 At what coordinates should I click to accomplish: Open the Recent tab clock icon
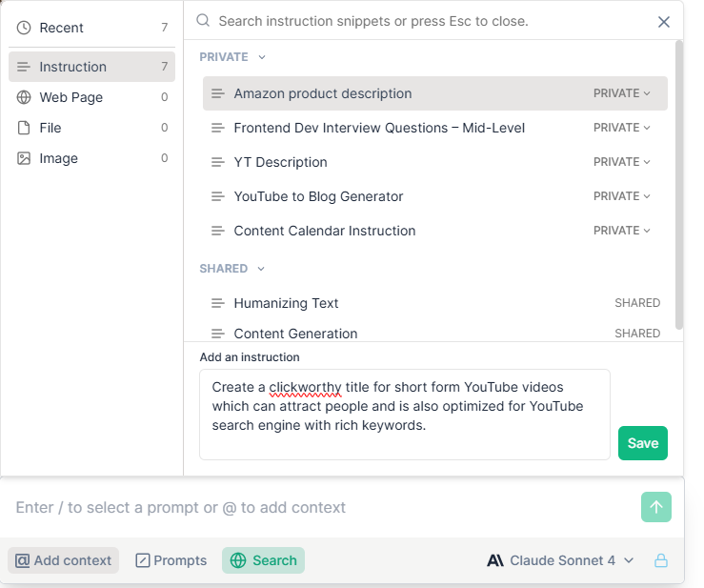(24, 28)
